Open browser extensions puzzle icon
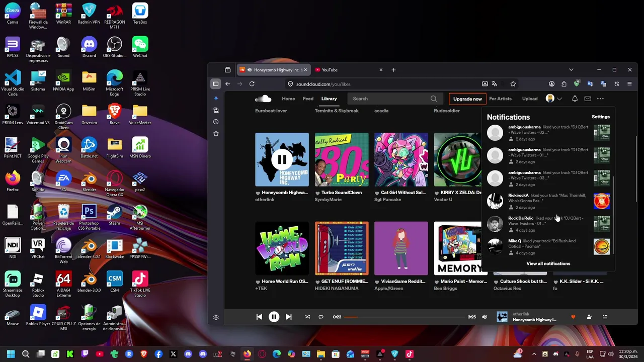The image size is (644, 362). (564, 84)
